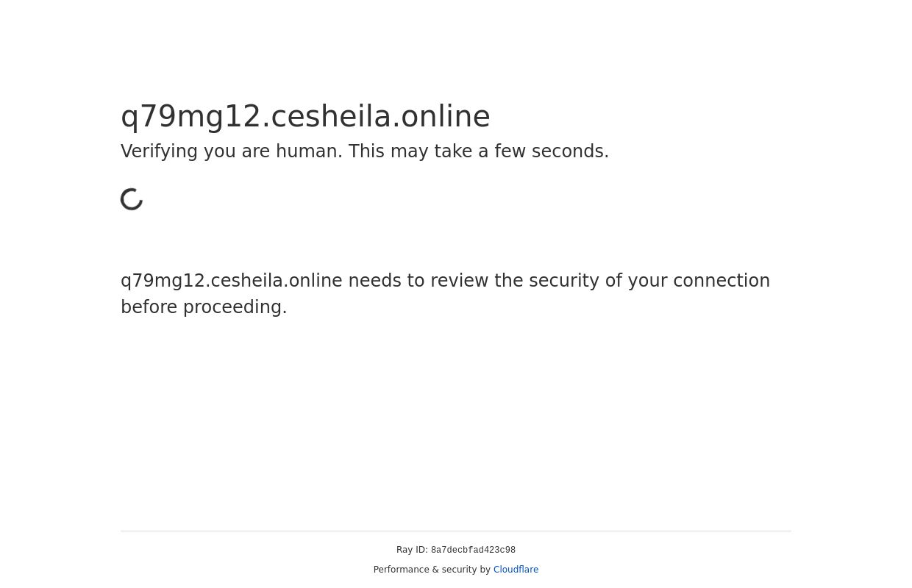Click the word "human" in the subheading
Viewport: 912px width, 588px height.
point(307,151)
